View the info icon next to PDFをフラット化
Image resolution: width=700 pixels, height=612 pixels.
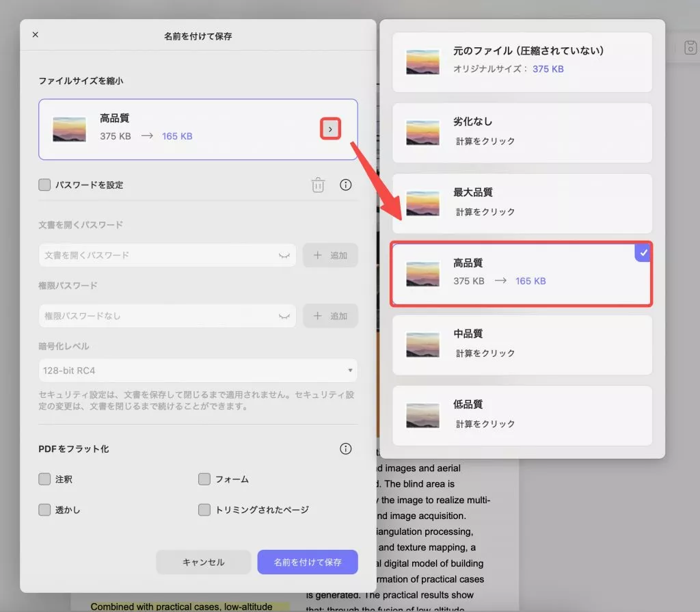click(345, 449)
